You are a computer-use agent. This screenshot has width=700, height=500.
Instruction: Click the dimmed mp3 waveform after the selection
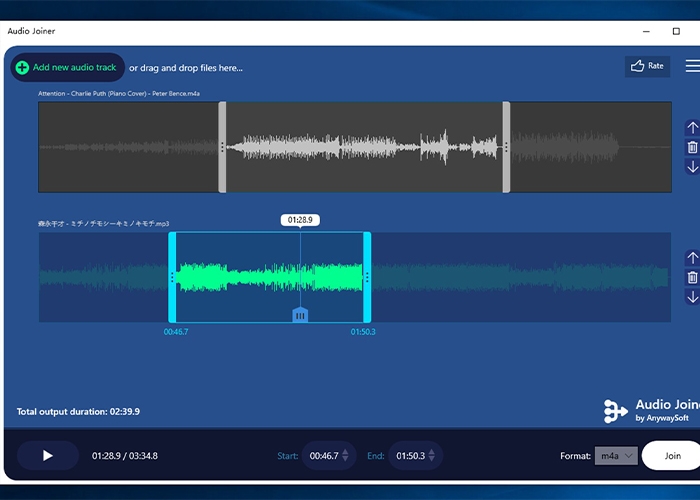tap(521, 277)
